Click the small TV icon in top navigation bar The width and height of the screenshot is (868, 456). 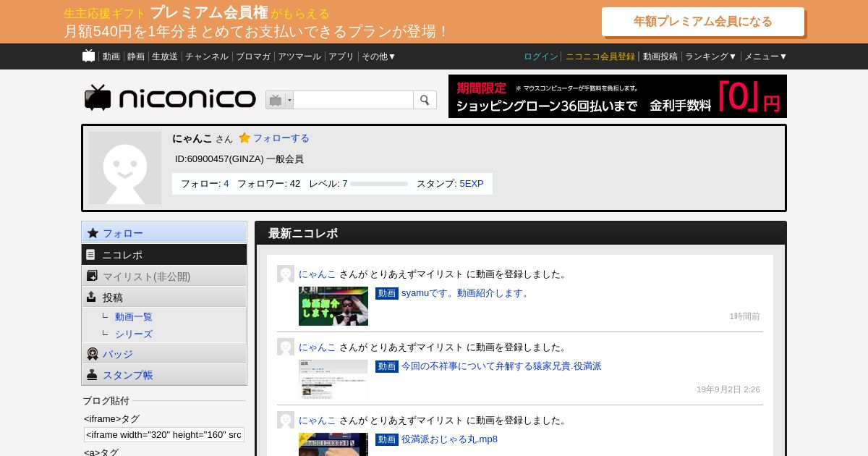coord(89,56)
